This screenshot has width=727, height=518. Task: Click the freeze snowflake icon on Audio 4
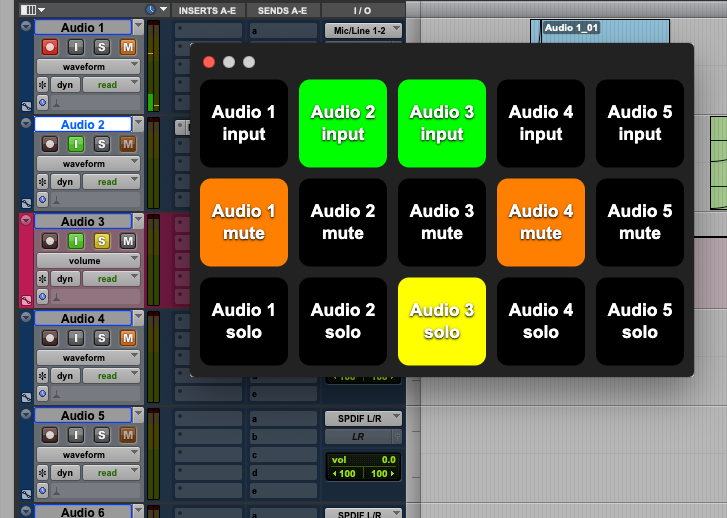click(x=43, y=376)
